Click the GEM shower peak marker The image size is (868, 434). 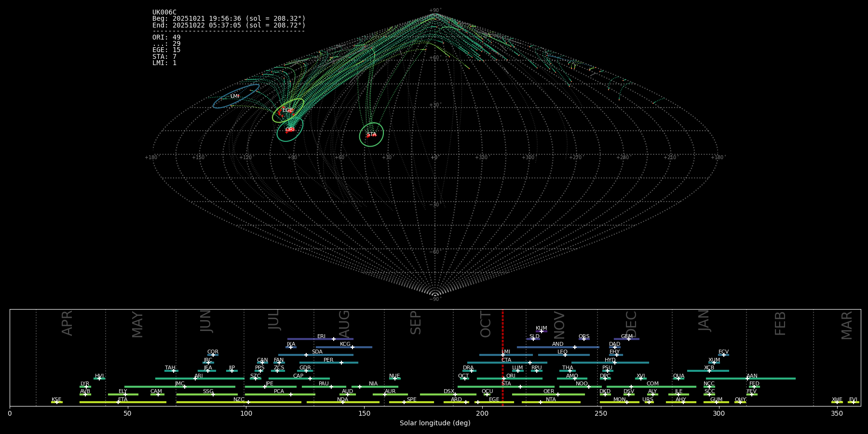point(628,339)
